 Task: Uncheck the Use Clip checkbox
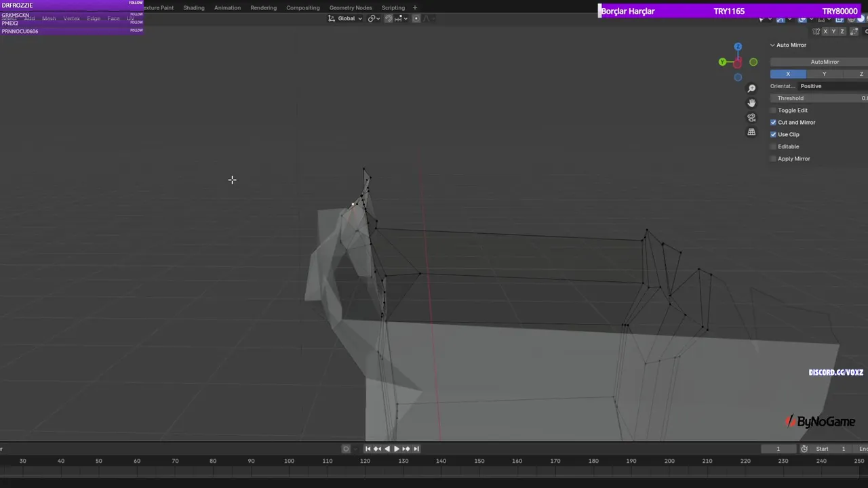[773, 135]
